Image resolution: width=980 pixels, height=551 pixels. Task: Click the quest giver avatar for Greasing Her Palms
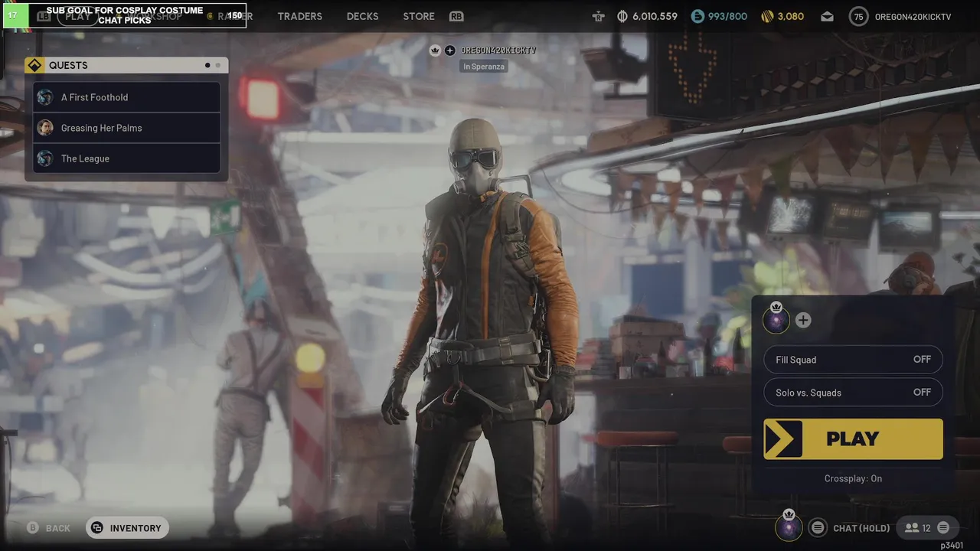pyautogui.click(x=45, y=128)
